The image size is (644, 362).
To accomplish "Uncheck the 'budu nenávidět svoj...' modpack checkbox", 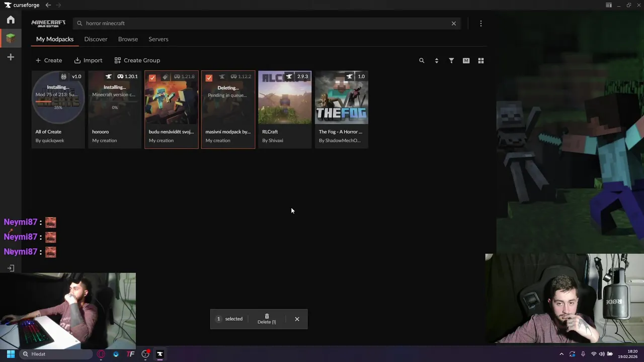I will pyautogui.click(x=152, y=78).
